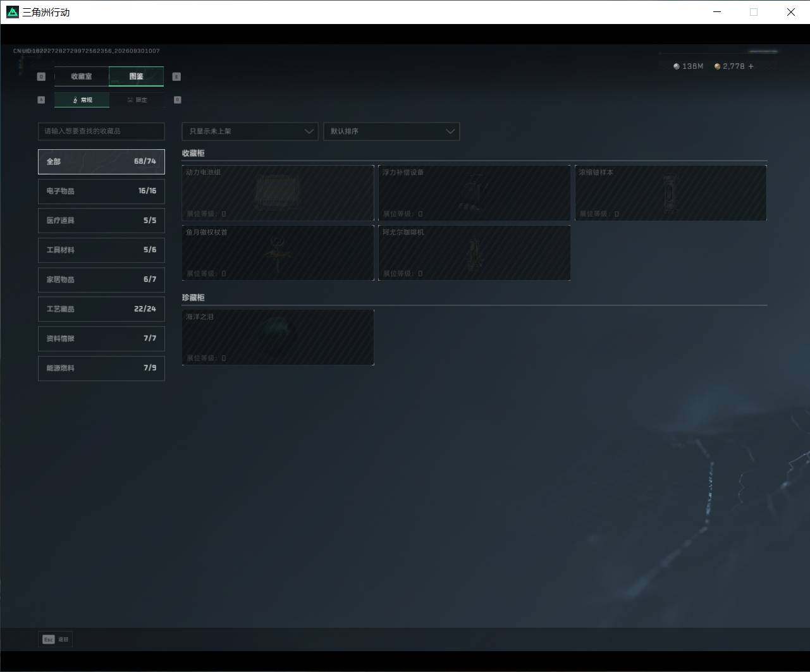
Task: Choose the 限定 sub-tab
Action: pyautogui.click(x=137, y=100)
